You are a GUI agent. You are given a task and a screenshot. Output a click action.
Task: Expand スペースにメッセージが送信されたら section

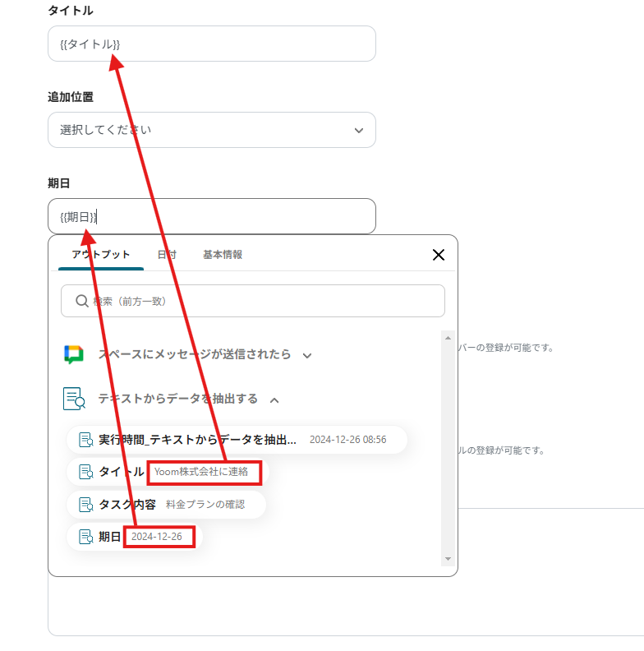(x=307, y=355)
